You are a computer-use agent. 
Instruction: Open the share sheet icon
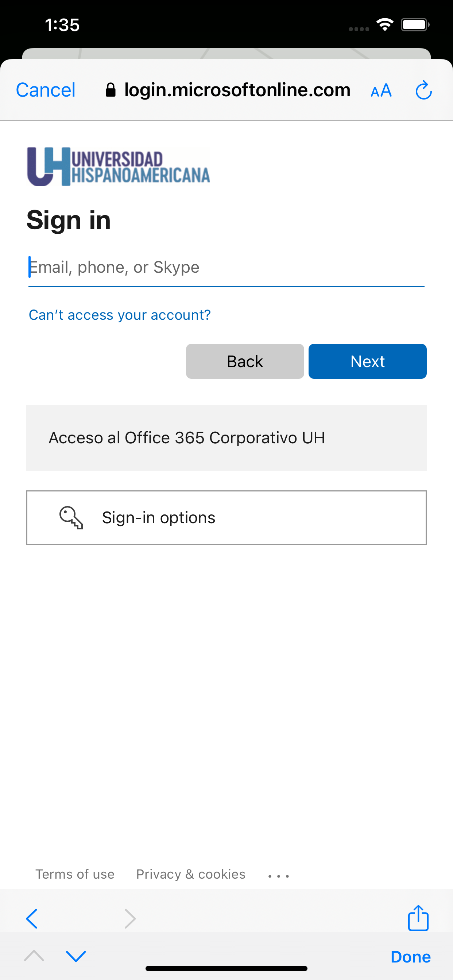[418, 918]
